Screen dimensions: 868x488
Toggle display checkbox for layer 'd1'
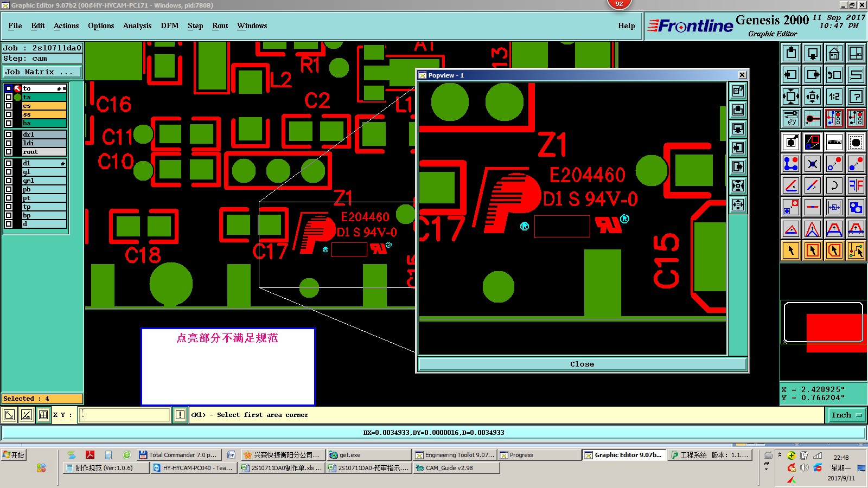[x=9, y=163]
